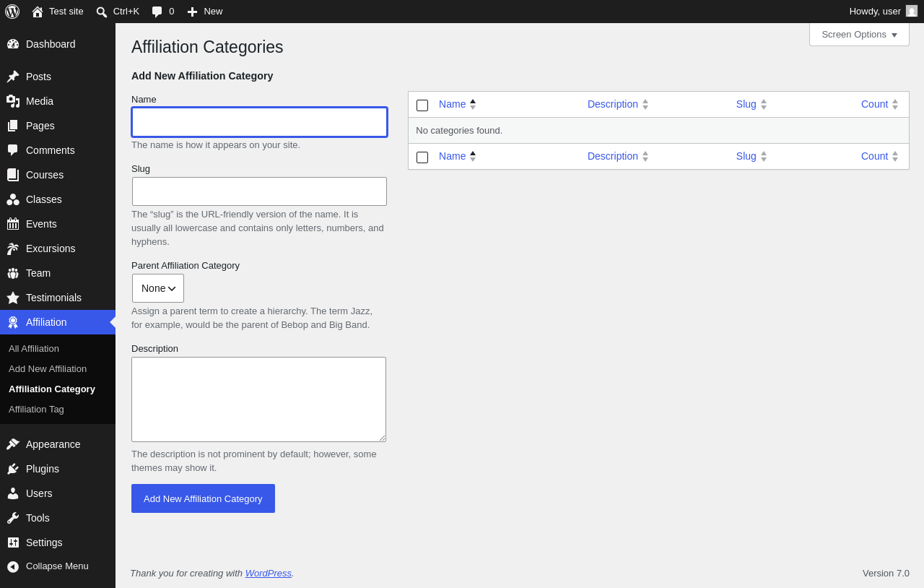Image resolution: width=924 pixels, height=588 pixels.
Task: Expand the Screen Options panel
Action: point(859,35)
